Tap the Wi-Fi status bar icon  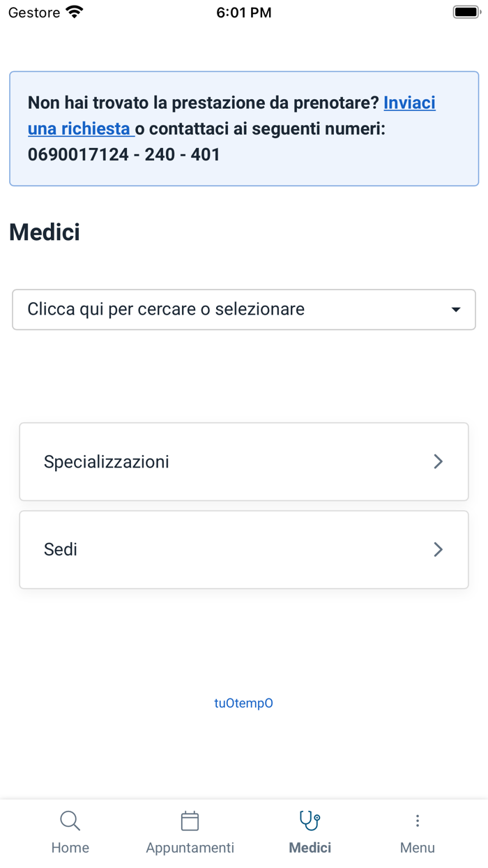pos(74,13)
